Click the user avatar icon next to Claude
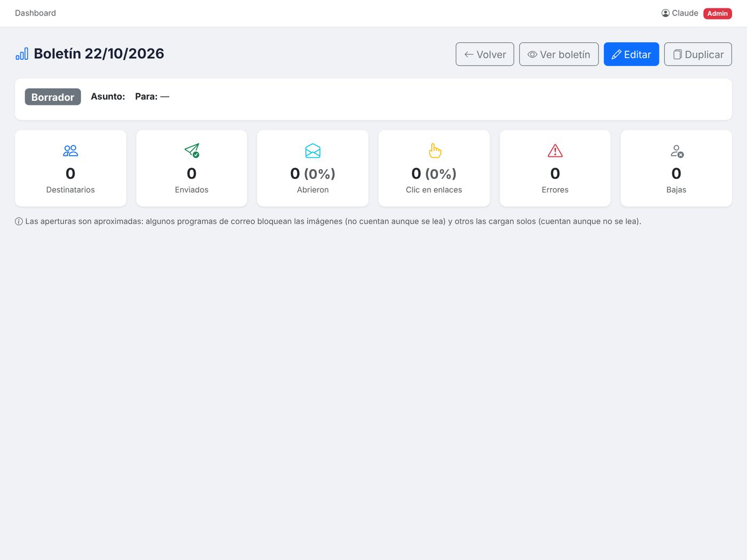Screen dimensions: 747x560 665,13
